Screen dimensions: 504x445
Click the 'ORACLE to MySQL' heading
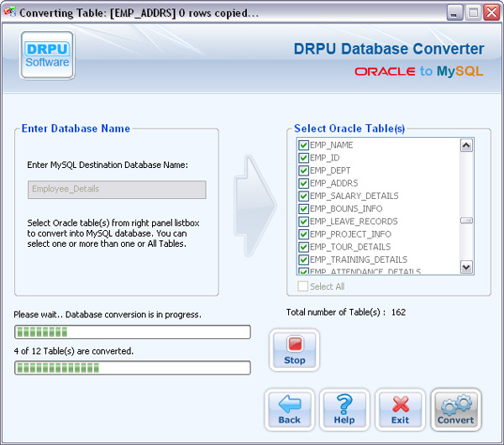pyautogui.click(x=419, y=71)
